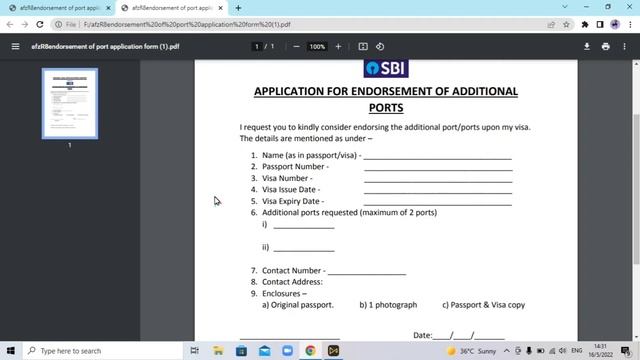This screenshot has height=360, width=640.
Task: Open the Windows Start menu
Action: [x=11, y=351]
